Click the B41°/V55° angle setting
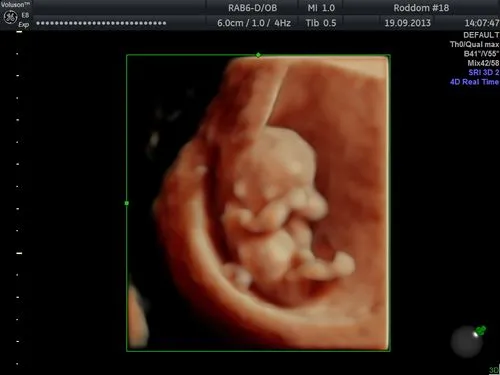This screenshot has height=375, width=500. click(x=481, y=54)
